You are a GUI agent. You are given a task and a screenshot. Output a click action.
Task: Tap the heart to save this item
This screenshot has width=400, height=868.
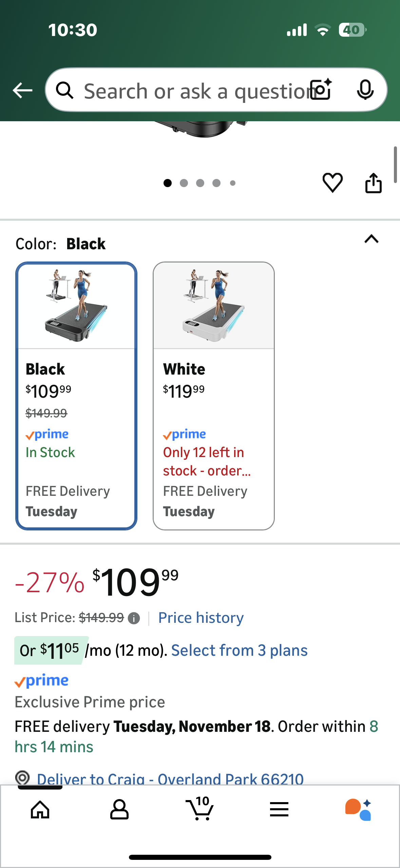(332, 183)
